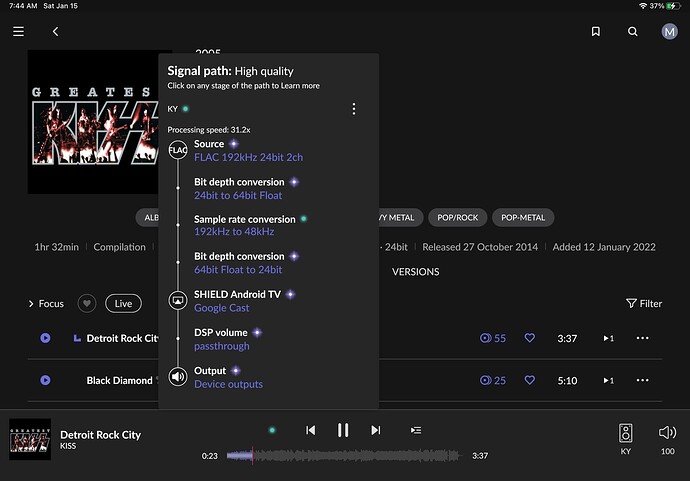Screen dimensions: 690x481
Task: Open the volume control showing 100
Action: (667, 438)
